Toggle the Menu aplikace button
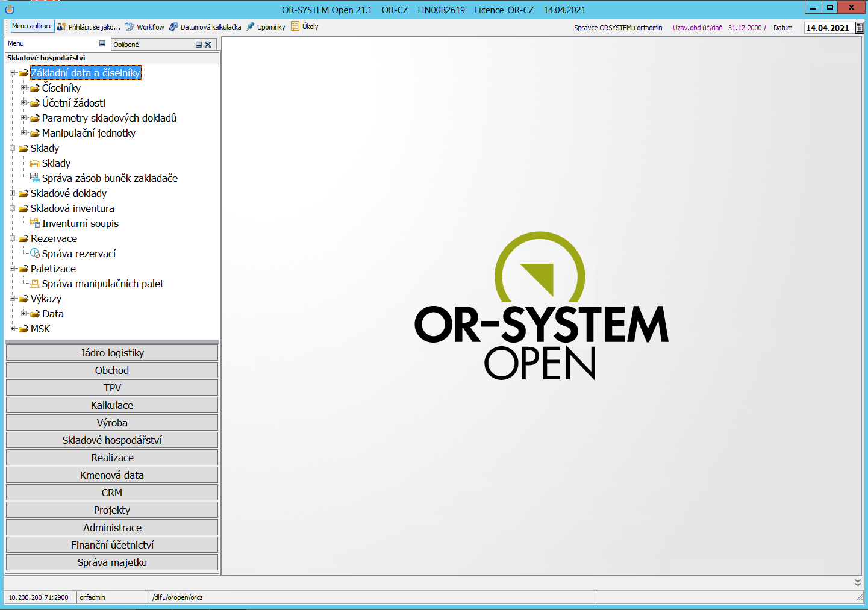This screenshot has width=868, height=610. click(x=33, y=26)
